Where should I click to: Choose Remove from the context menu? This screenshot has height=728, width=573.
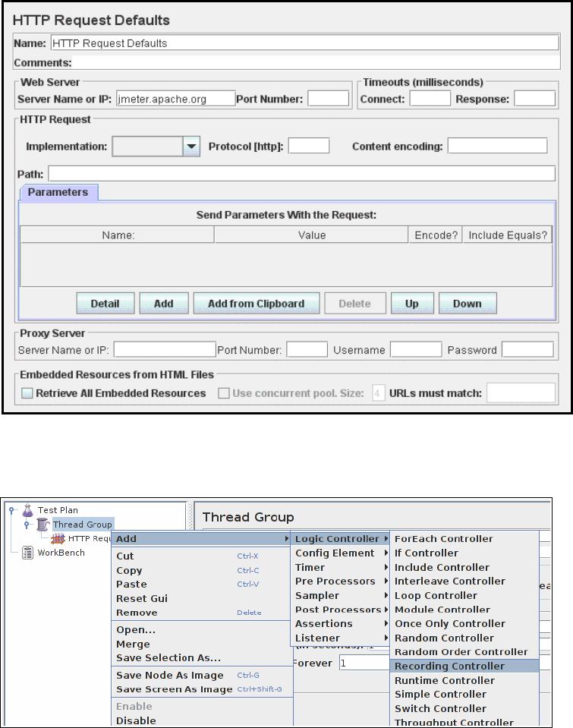tap(202, 613)
